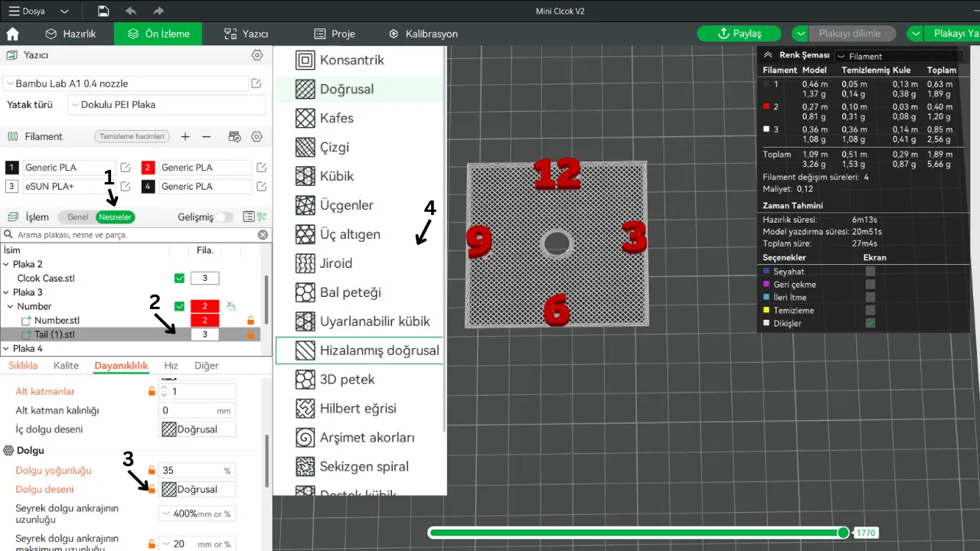980x551 pixels.
Task: Click the red filament 2 color swatch
Action: tap(148, 168)
